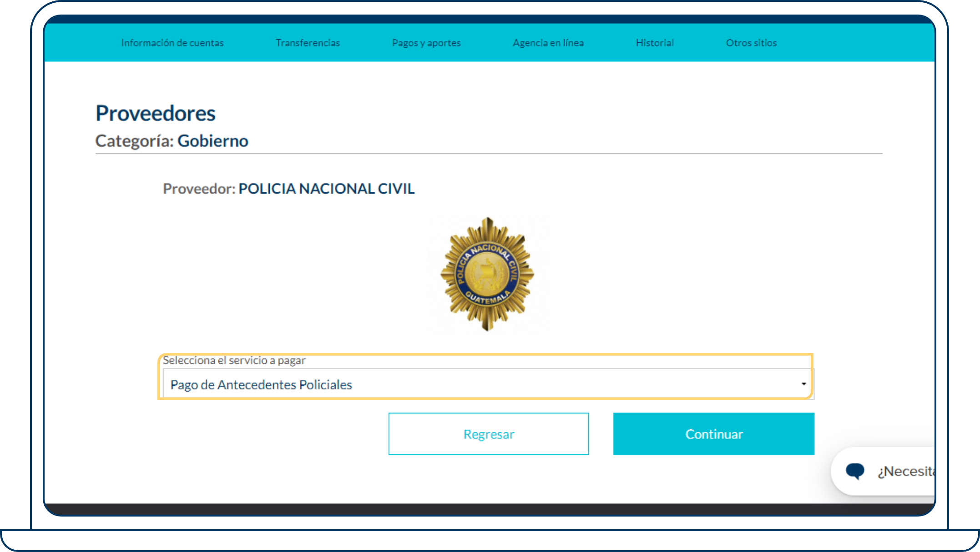The height and width of the screenshot is (552, 980).
Task: Open the Transferencias menu
Action: [308, 43]
